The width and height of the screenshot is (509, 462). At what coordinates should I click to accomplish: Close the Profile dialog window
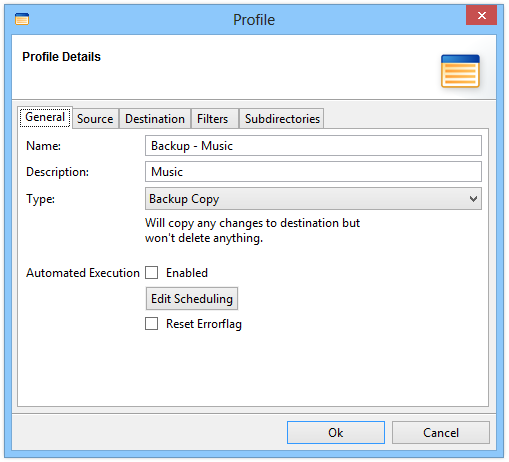click(481, 16)
